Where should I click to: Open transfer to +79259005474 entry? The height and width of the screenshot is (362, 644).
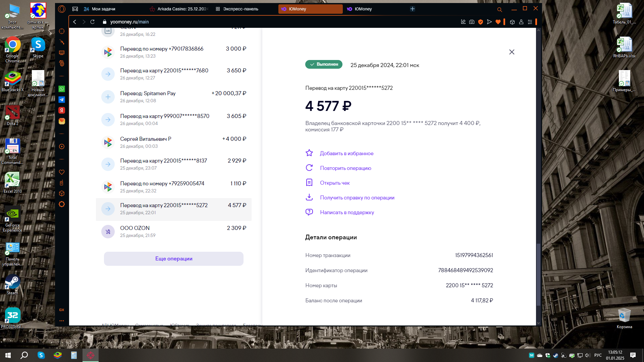174,187
